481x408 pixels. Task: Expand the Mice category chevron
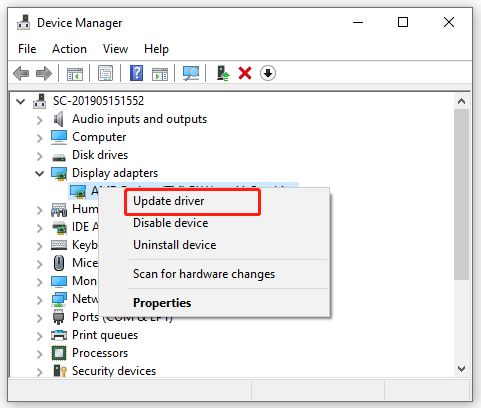point(40,264)
